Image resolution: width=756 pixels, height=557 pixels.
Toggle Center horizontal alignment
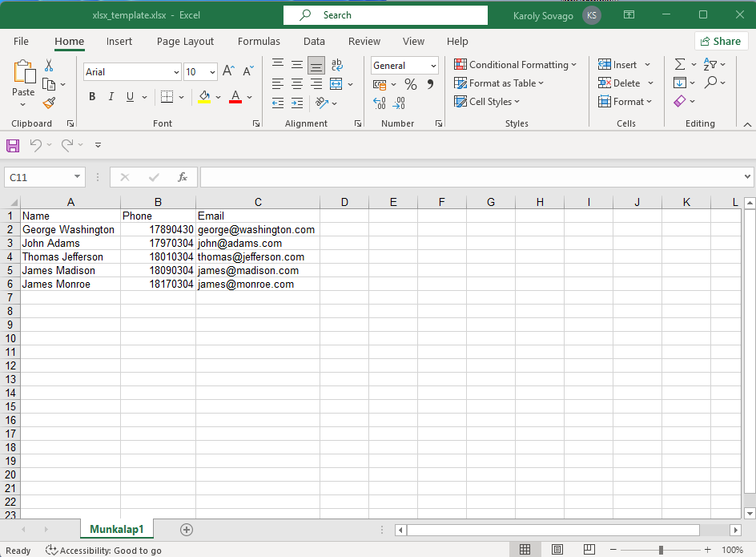pyautogui.click(x=297, y=84)
